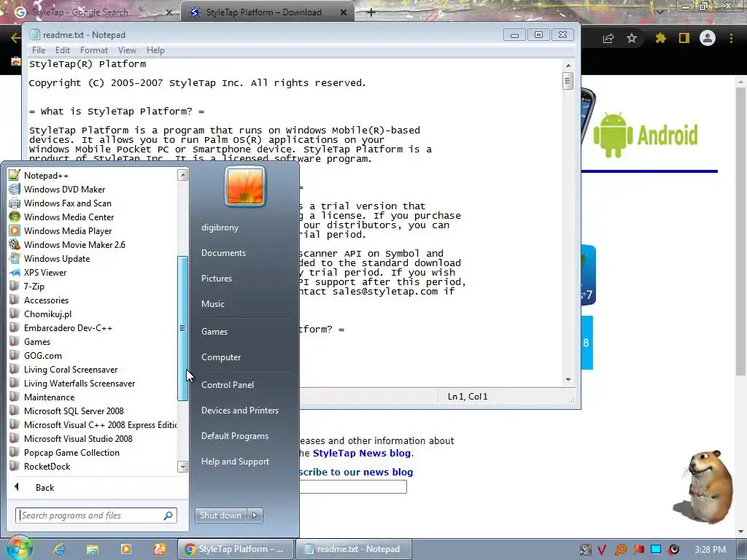Click the Shut down button
Image resolution: width=747 pixels, height=560 pixels.
220,516
